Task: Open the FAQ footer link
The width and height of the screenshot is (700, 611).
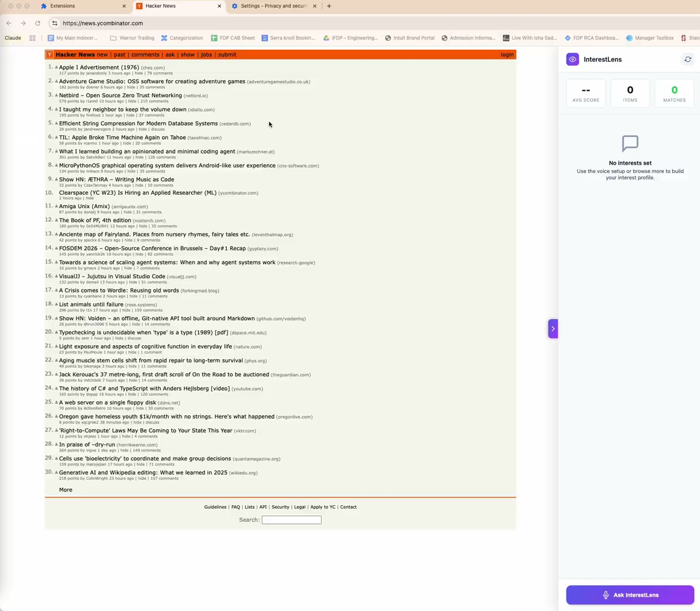Action: point(236,507)
